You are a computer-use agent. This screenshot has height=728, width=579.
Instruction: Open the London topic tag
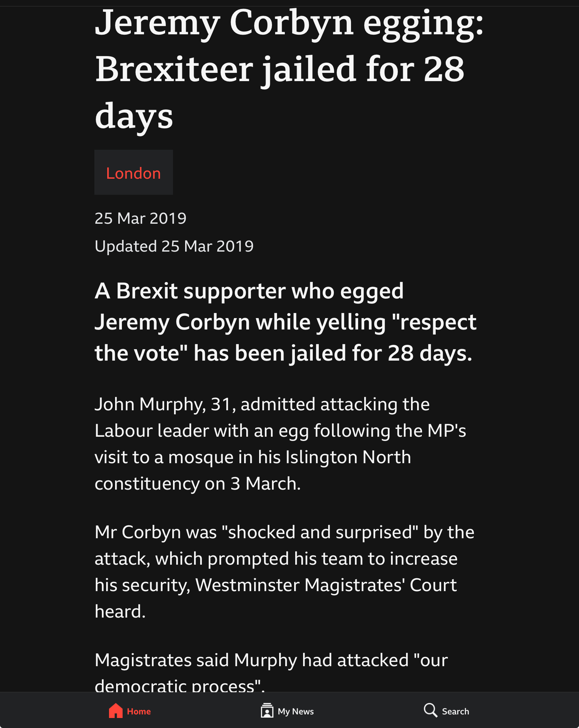[134, 172]
